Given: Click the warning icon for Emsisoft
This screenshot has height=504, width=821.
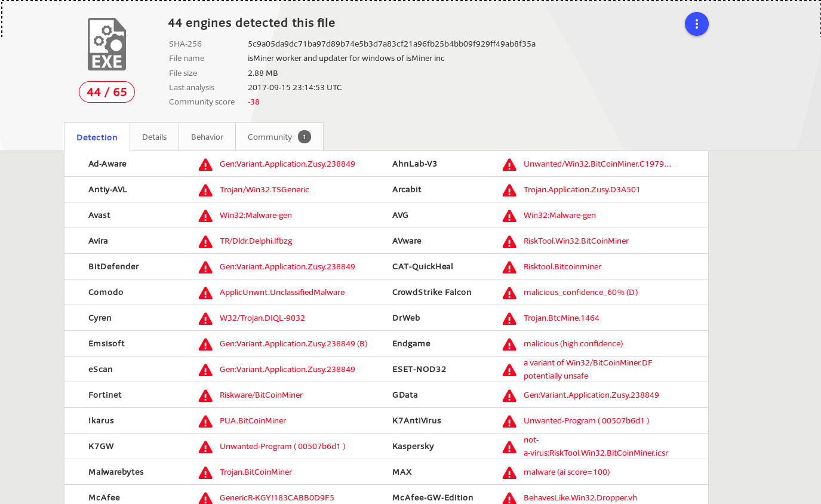Looking at the screenshot, I should coord(205,344).
